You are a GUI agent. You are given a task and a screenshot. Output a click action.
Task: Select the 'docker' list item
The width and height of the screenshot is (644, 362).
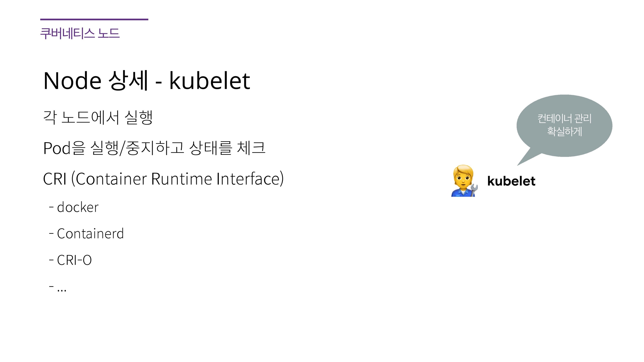click(78, 207)
